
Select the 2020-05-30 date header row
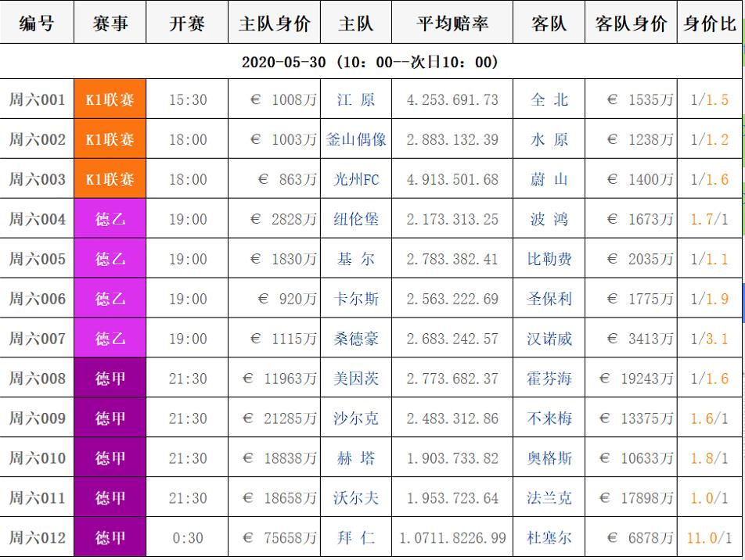click(x=370, y=62)
